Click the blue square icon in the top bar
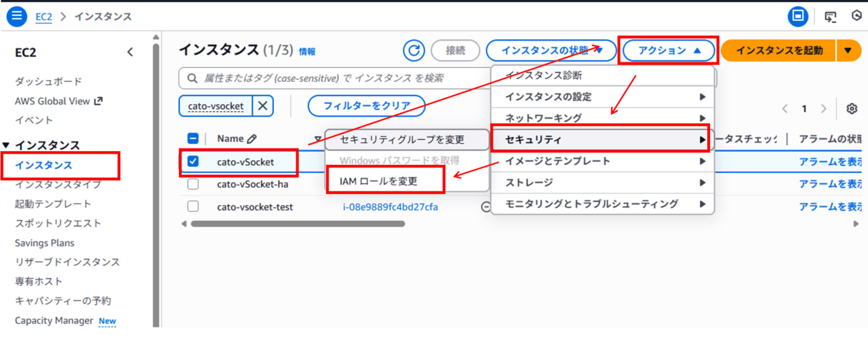Viewport: 868px width, 354px height. [798, 16]
